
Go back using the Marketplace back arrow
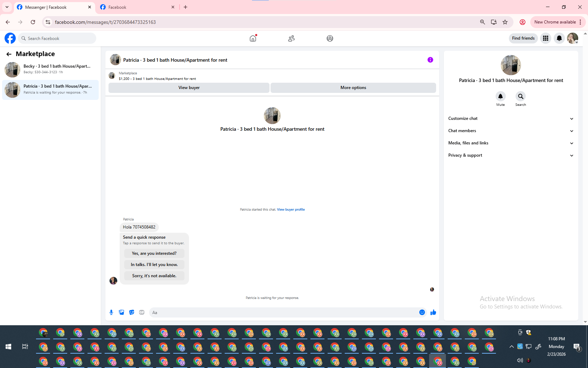pos(9,54)
